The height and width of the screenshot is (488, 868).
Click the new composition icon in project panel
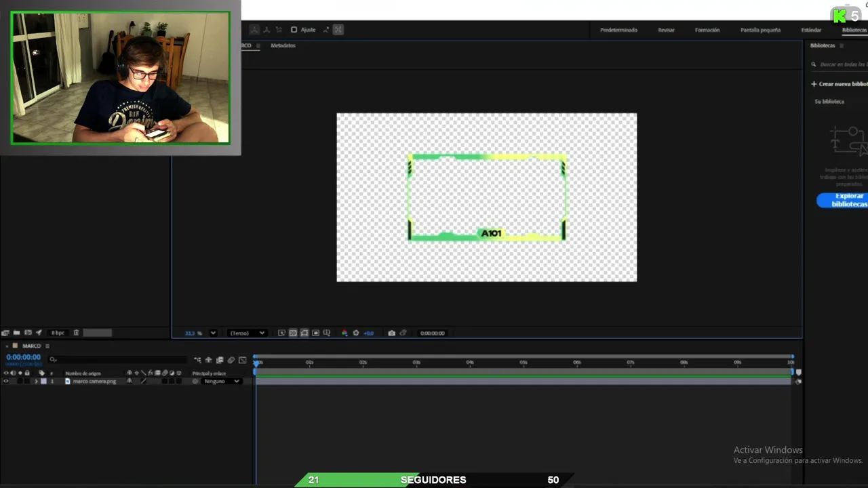tap(28, 333)
